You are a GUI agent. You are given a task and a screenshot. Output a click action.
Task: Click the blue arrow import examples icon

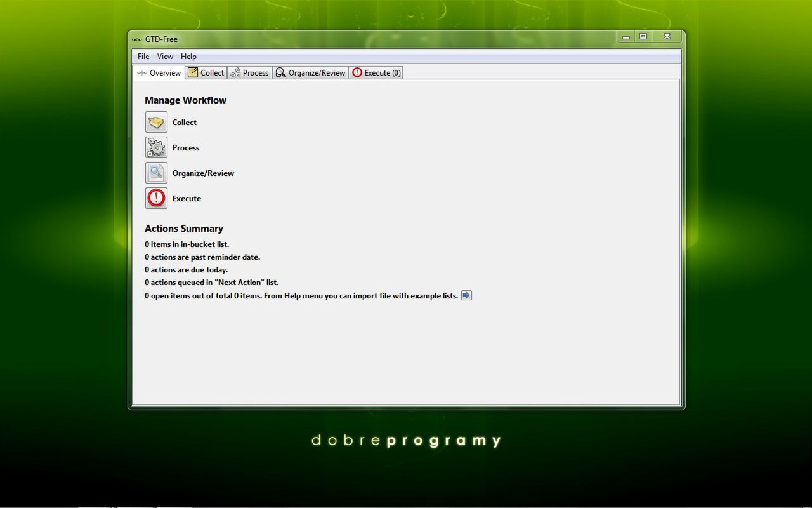coord(466,295)
